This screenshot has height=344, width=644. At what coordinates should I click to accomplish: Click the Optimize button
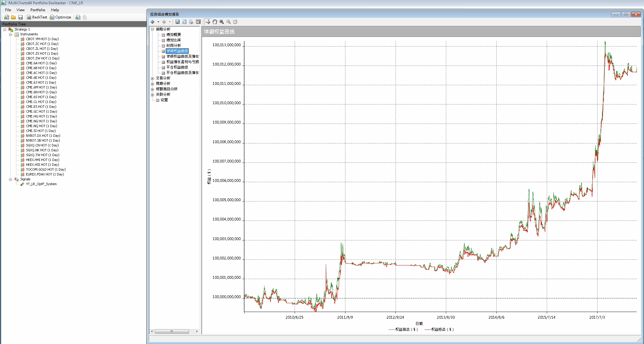click(60, 17)
